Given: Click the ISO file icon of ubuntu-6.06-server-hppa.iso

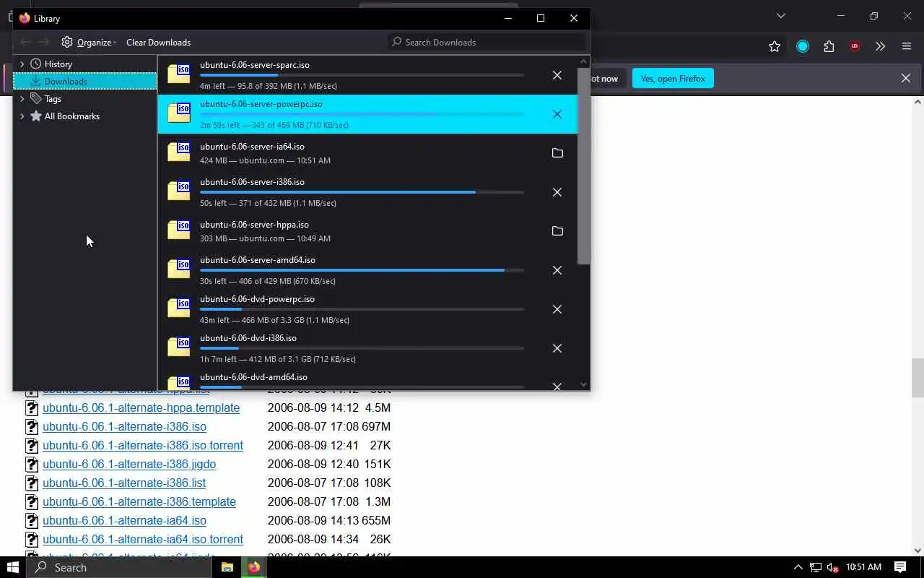Looking at the screenshot, I should click(179, 230).
